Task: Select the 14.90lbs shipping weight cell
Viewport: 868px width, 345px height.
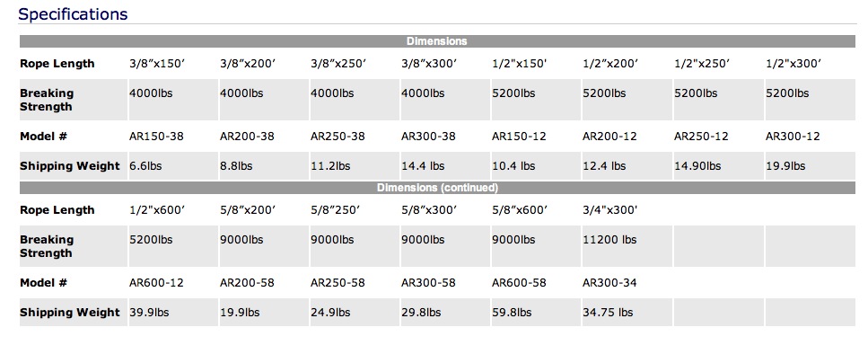Action: coord(718,165)
